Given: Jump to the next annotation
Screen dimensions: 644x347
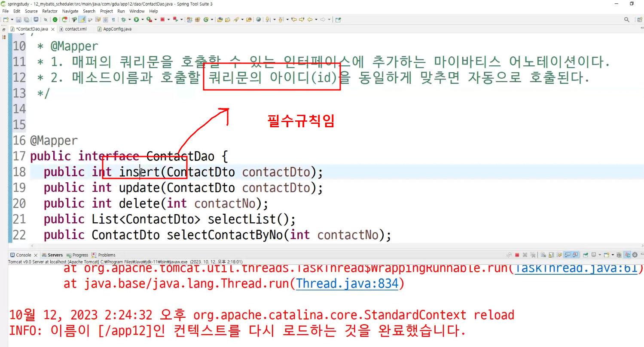Looking at the screenshot, I should click(x=267, y=19).
